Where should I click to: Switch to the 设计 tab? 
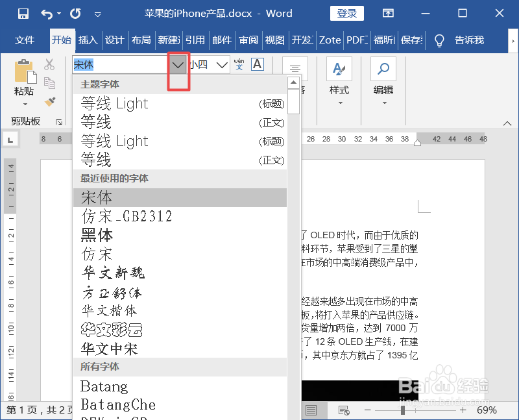coord(115,40)
